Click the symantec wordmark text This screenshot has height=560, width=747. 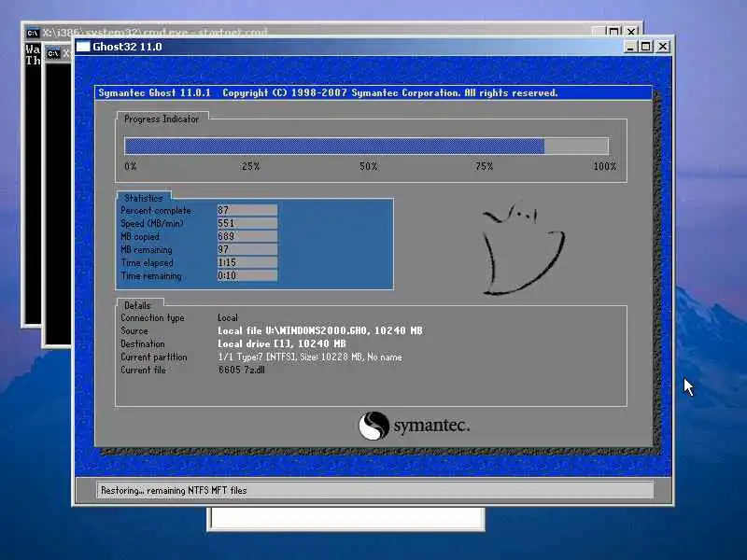pyautogui.click(x=431, y=426)
